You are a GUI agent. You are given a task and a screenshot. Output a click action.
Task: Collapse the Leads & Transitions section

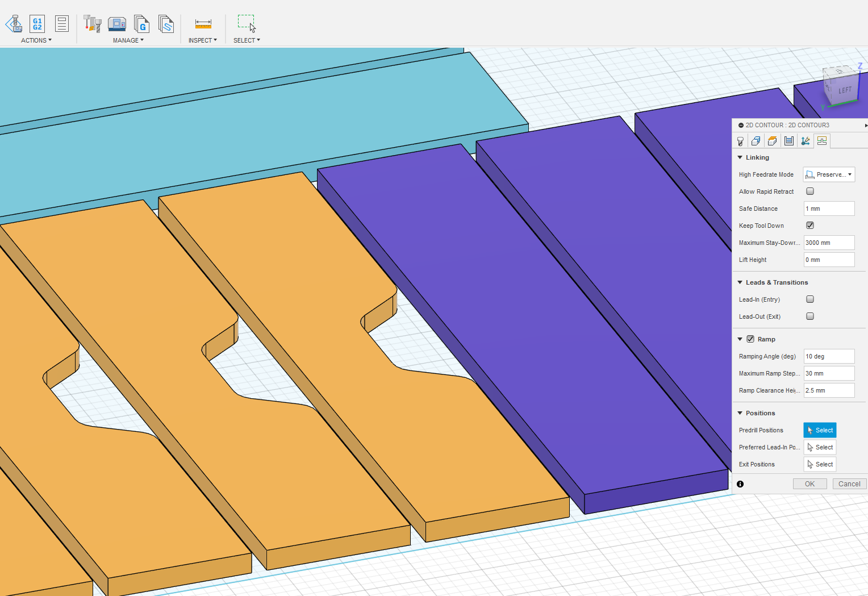[740, 282]
